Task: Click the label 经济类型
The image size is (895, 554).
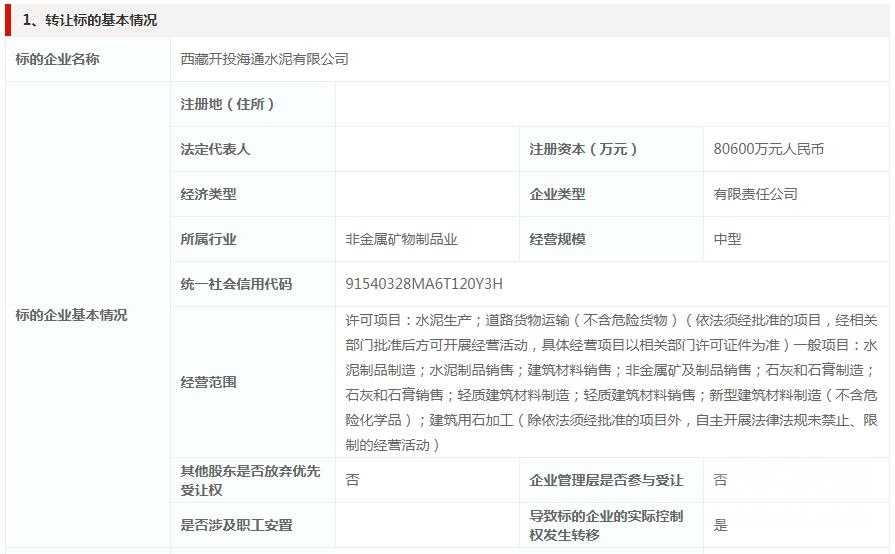Action: [208, 195]
